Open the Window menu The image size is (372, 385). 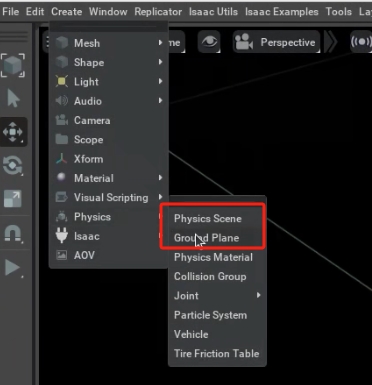click(x=108, y=12)
